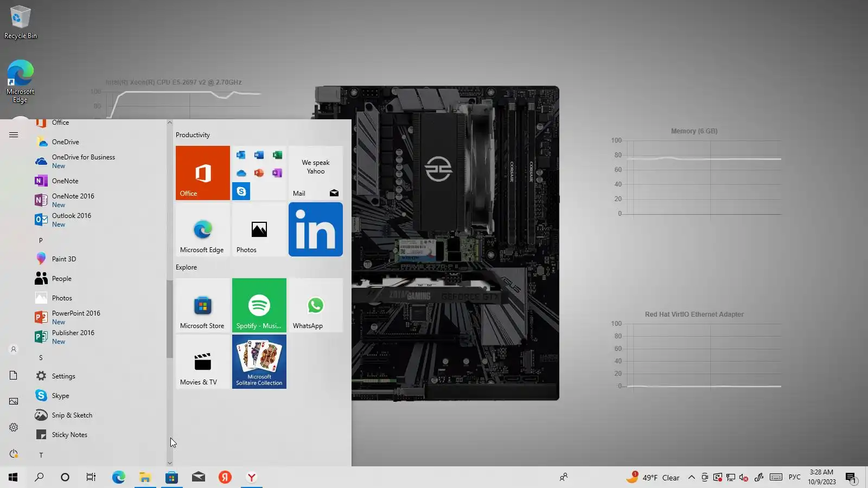868x488 pixels.
Task: Open the People button on the taskbar
Action: [564, 477]
